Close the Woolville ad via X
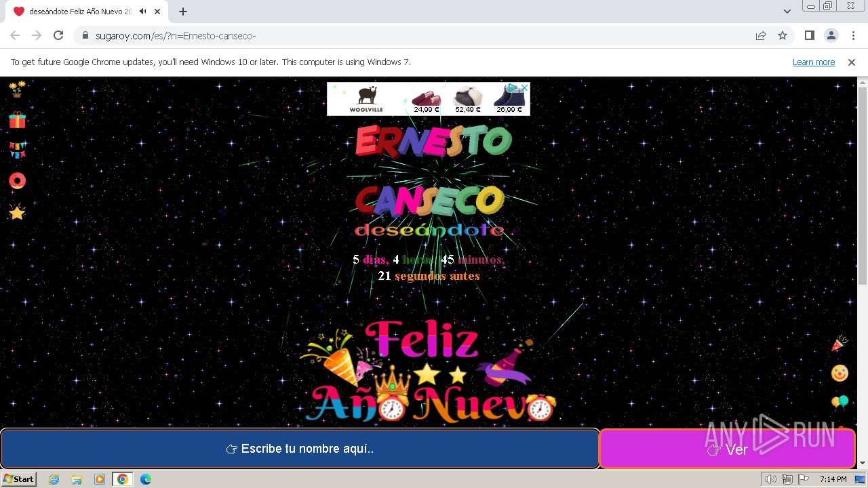 (525, 87)
